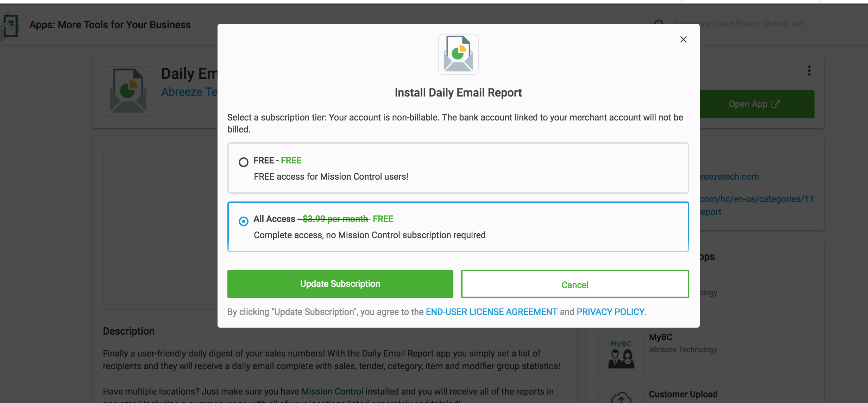Click the MyBC app icon
The image size is (868, 403).
(621, 355)
